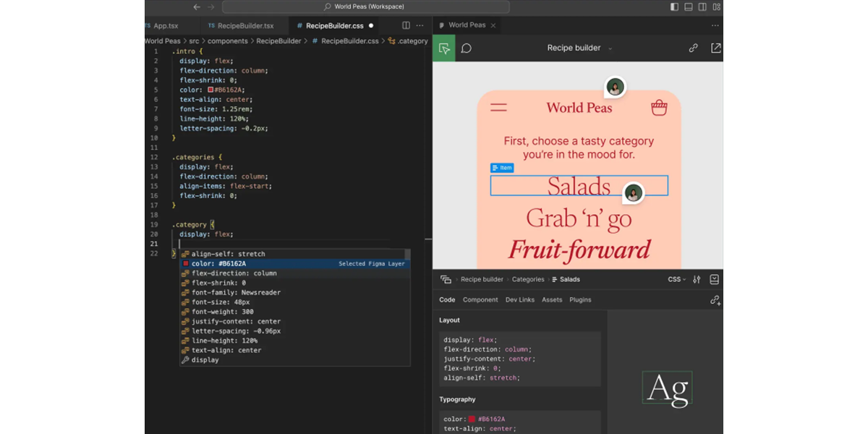
Task: Open the hamburger menu in World Peas preview
Action: 498,108
